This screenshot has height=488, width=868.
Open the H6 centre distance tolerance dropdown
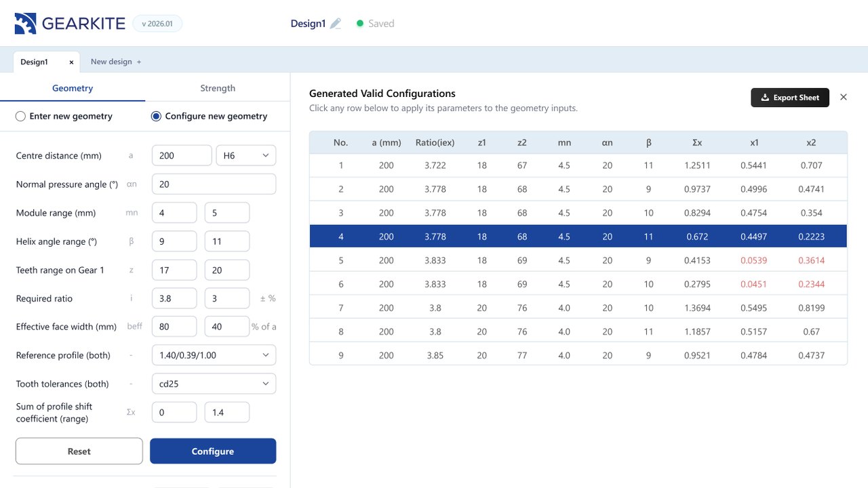pyautogui.click(x=246, y=156)
